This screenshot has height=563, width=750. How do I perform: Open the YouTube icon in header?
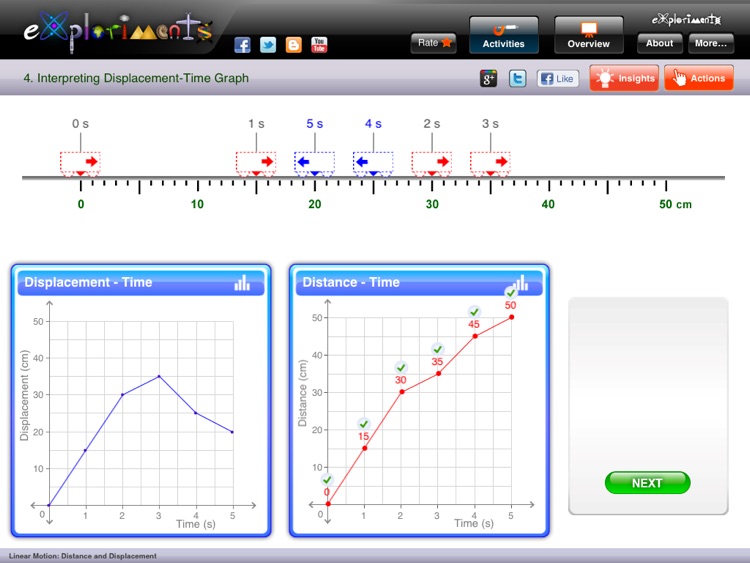(319, 45)
